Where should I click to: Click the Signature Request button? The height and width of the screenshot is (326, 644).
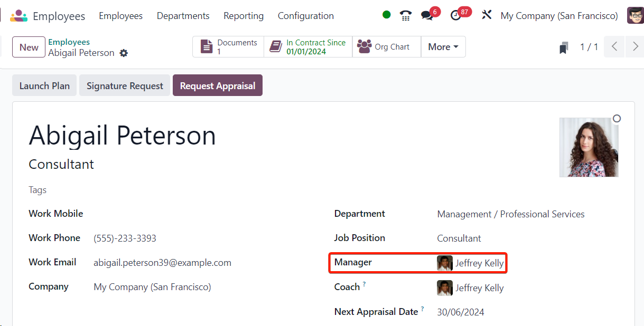coord(125,85)
